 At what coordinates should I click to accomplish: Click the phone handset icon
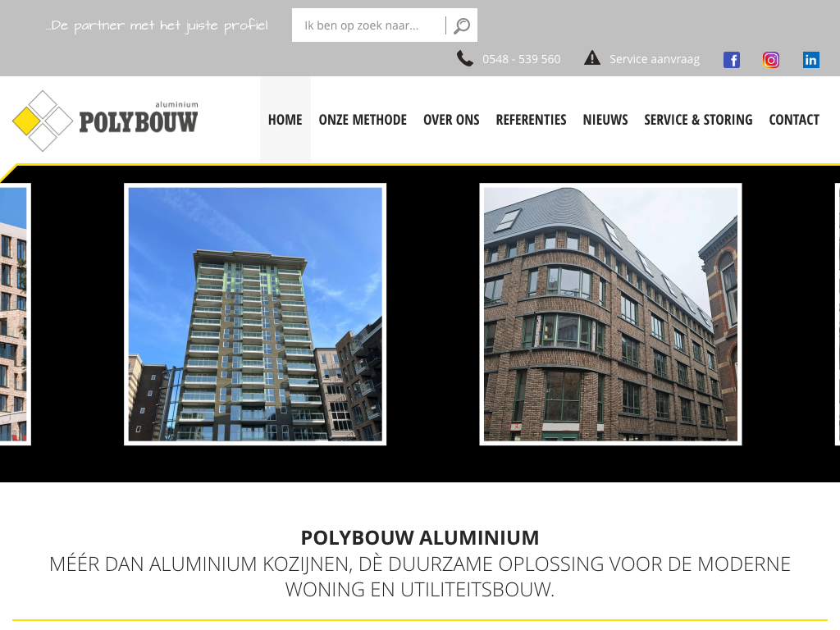point(464,58)
